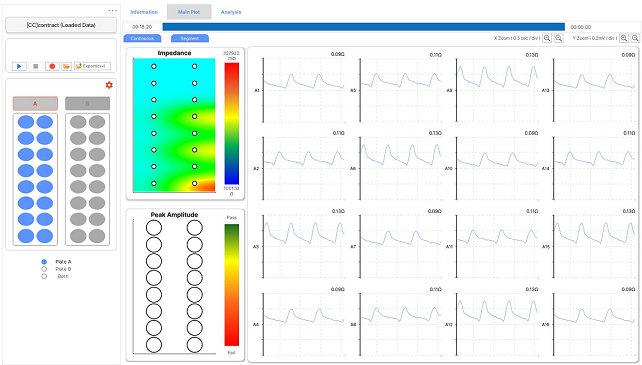Select the A9 waveform plot

[497, 90]
